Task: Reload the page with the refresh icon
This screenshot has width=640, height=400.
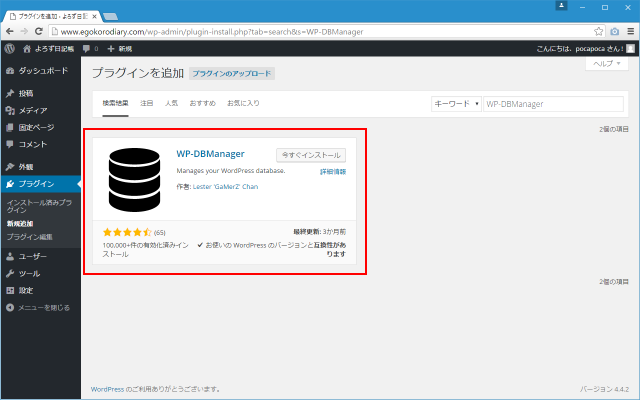Action: click(39, 31)
